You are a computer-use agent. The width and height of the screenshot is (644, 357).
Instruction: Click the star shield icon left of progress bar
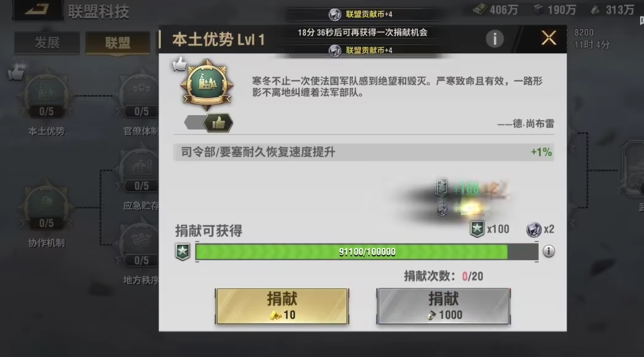click(182, 252)
